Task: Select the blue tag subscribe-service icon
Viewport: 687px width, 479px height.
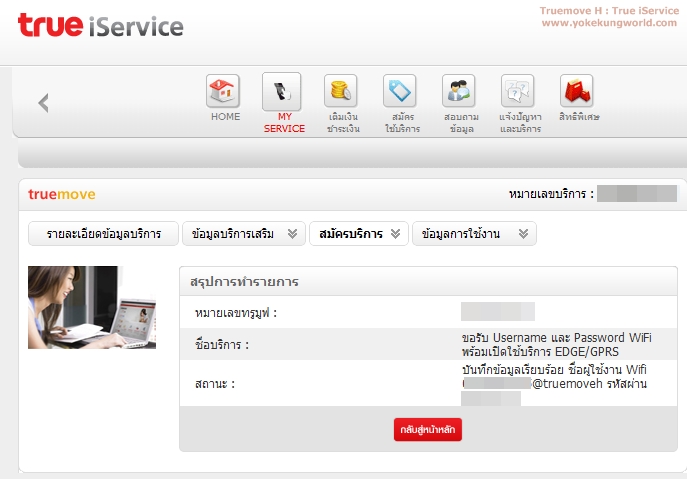Action: tap(399, 91)
